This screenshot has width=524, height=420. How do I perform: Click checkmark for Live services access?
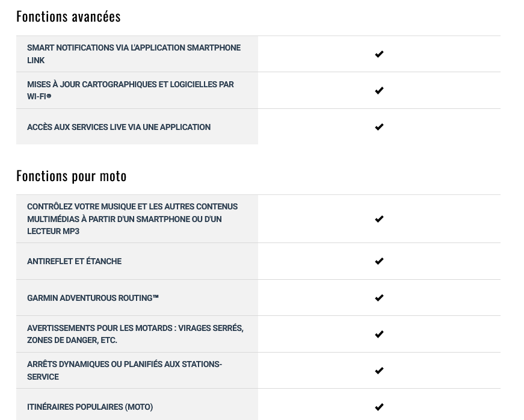[x=379, y=127]
